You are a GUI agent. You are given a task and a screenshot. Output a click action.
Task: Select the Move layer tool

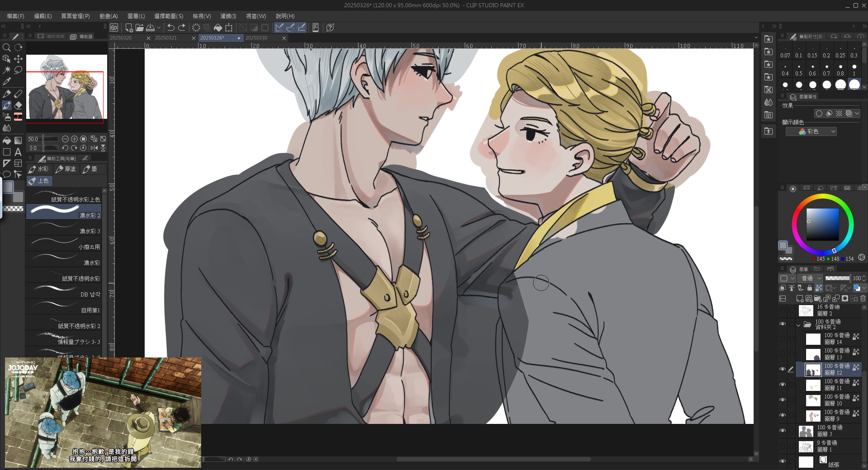pyautogui.click(x=18, y=59)
